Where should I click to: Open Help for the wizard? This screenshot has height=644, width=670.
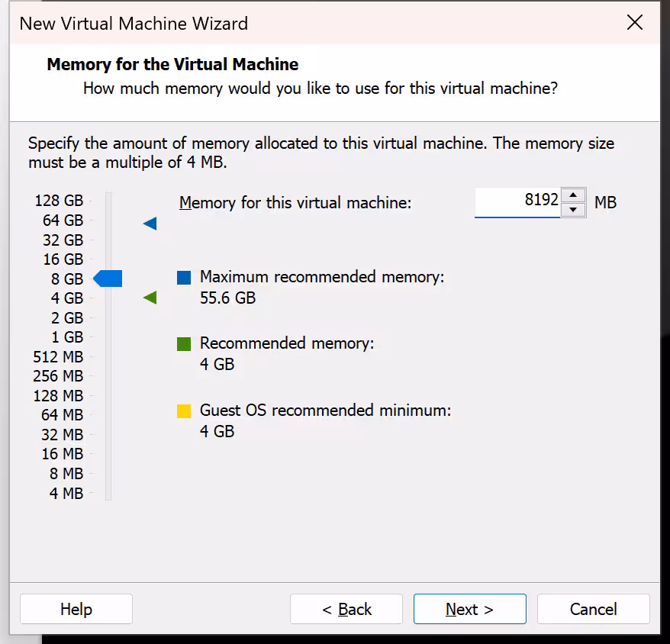tap(76, 609)
